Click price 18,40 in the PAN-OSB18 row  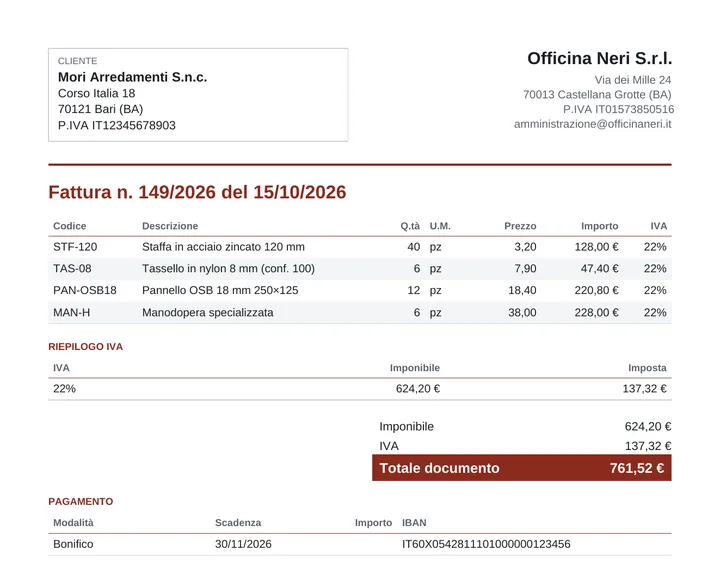(x=522, y=290)
